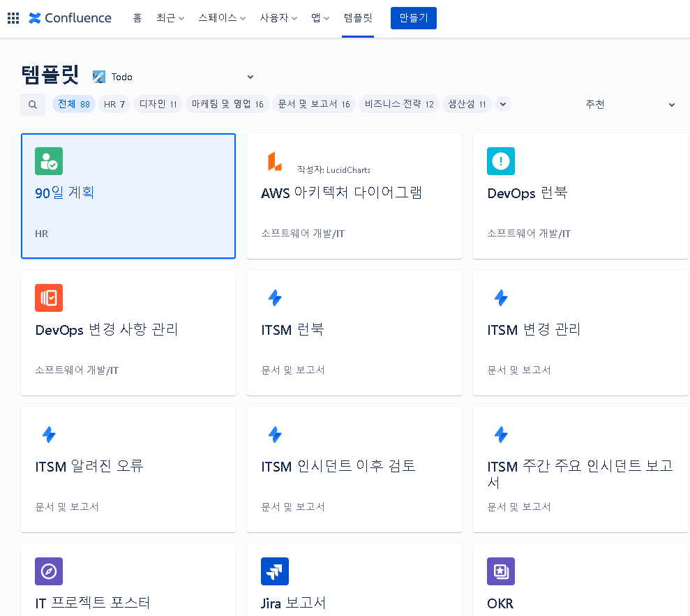The height and width of the screenshot is (616, 690).
Task: Click the Todo space avatar icon
Action: pos(99,77)
